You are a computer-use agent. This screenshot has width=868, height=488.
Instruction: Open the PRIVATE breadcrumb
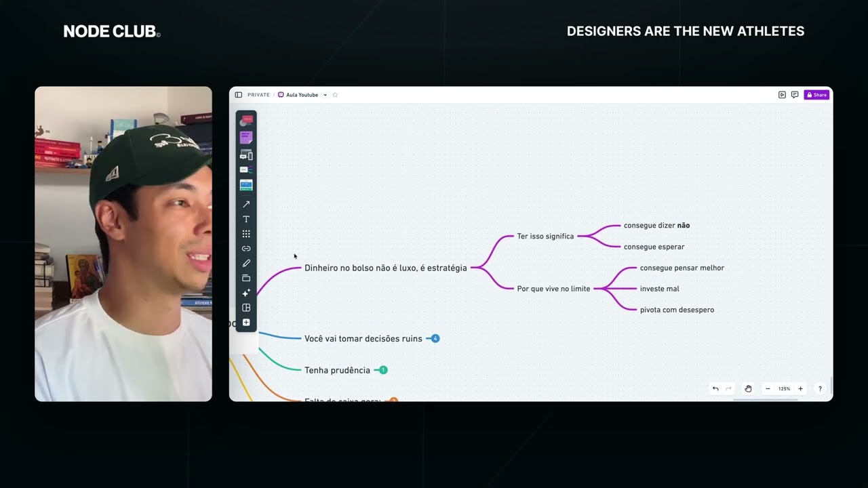[258, 95]
